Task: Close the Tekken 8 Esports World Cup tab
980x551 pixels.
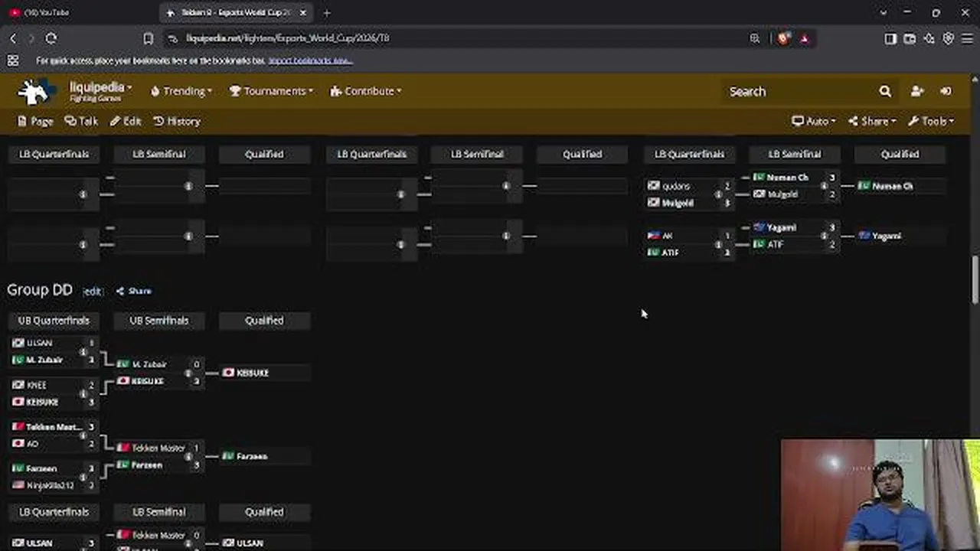Action: [303, 13]
